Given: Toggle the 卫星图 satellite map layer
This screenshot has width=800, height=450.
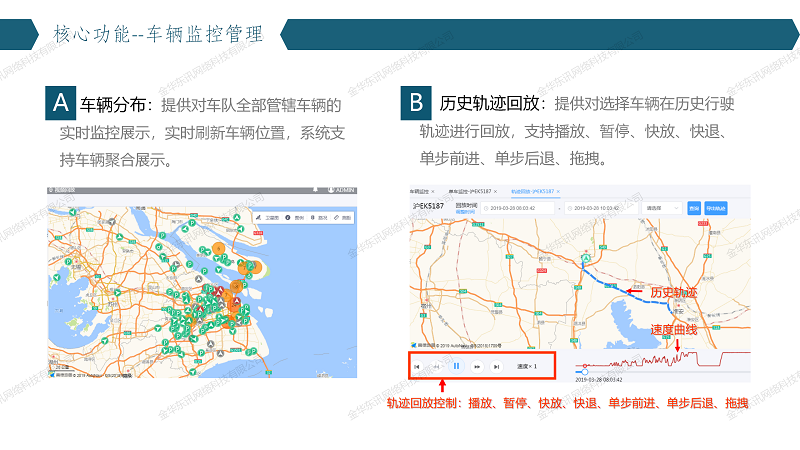Looking at the screenshot, I should click(270, 217).
